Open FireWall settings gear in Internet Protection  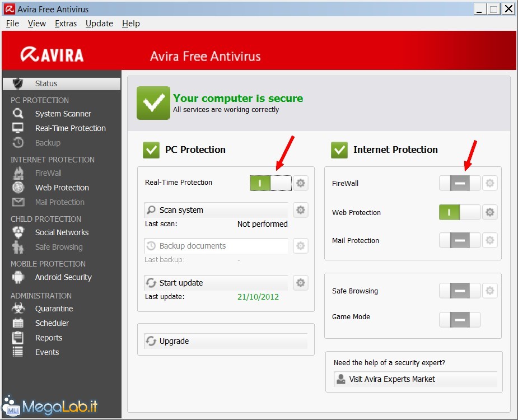click(489, 183)
